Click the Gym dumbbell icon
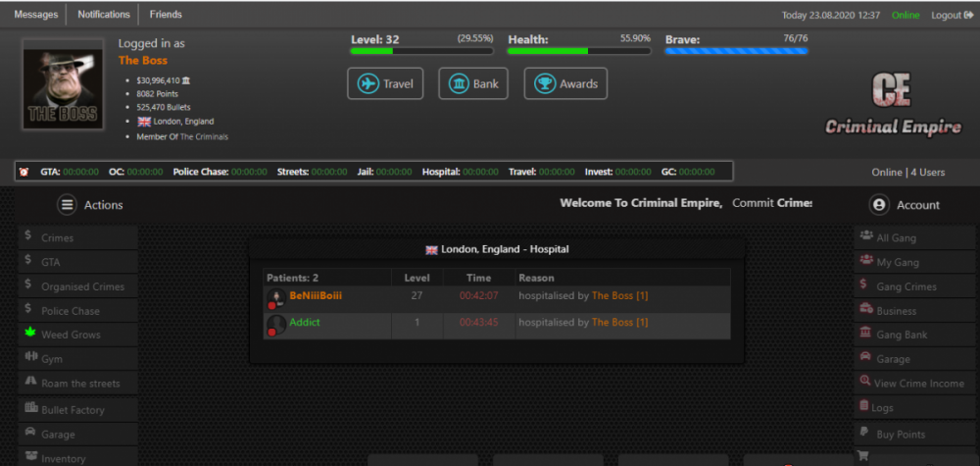The image size is (980, 466). (x=30, y=359)
